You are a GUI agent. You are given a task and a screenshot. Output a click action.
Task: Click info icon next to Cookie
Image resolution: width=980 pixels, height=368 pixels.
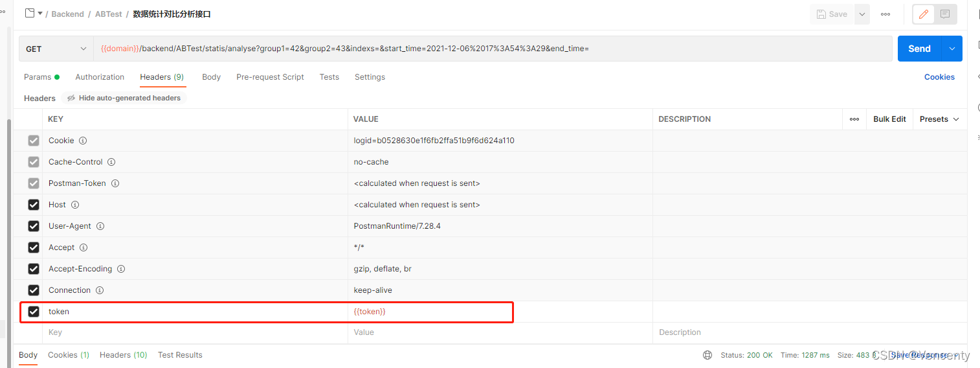click(x=83, y=141)
